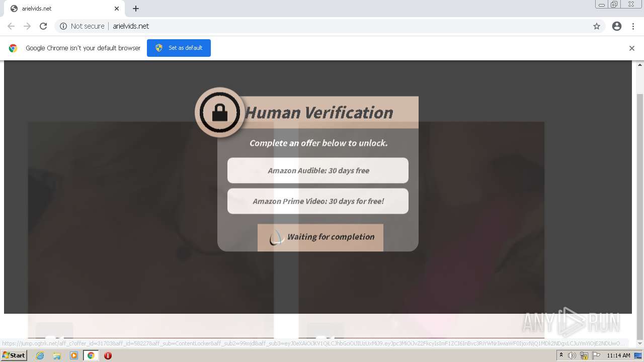Open Chrome's three-dot menu
The width and height of the screenshot is (644, 362).
pyautogui.click(x=633, y=26)
